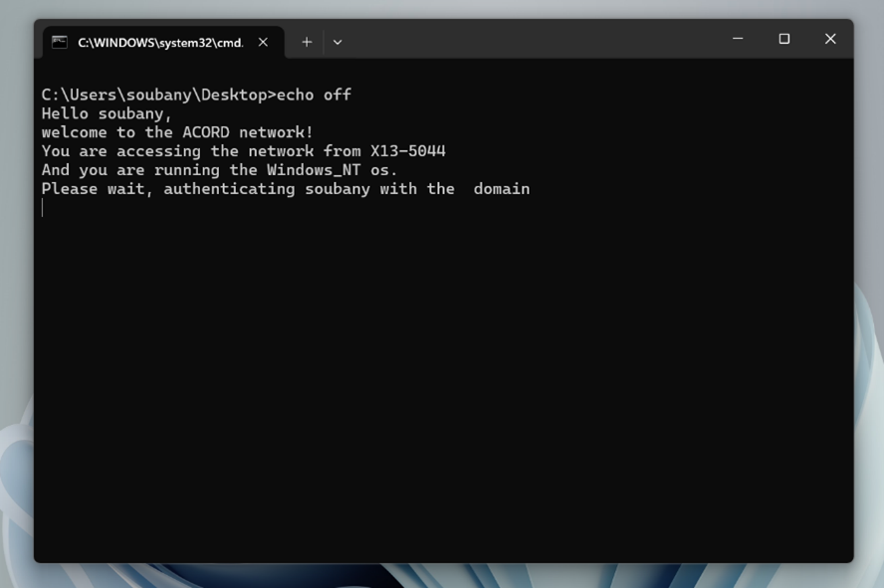Viewport: 884px width, 588px height.
Task: Click the cmd icon in the tab
Action: 60,42
